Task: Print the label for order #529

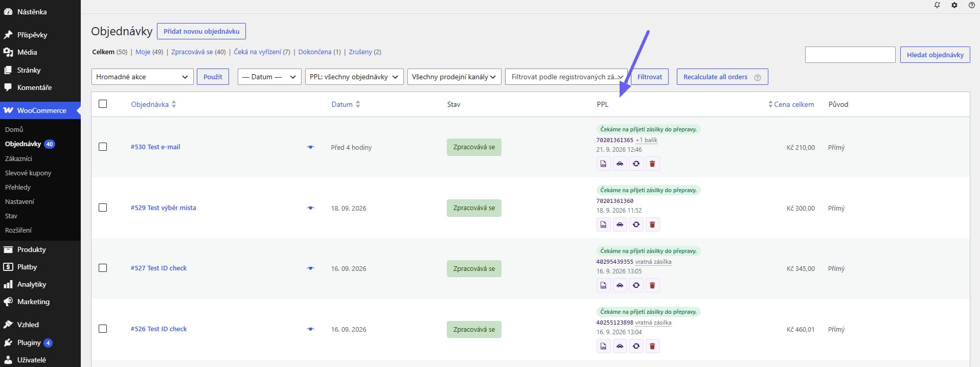Action: tap(603, 224)
